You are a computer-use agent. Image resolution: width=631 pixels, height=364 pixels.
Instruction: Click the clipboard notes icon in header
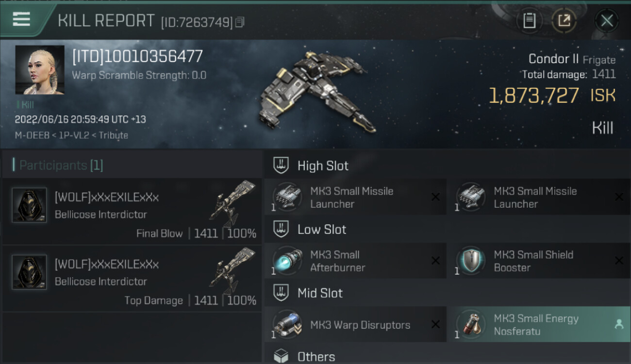click(529, 20)
